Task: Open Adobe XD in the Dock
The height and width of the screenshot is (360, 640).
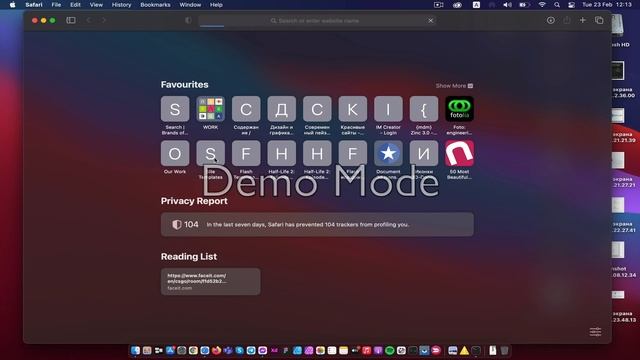Action: 274,350
